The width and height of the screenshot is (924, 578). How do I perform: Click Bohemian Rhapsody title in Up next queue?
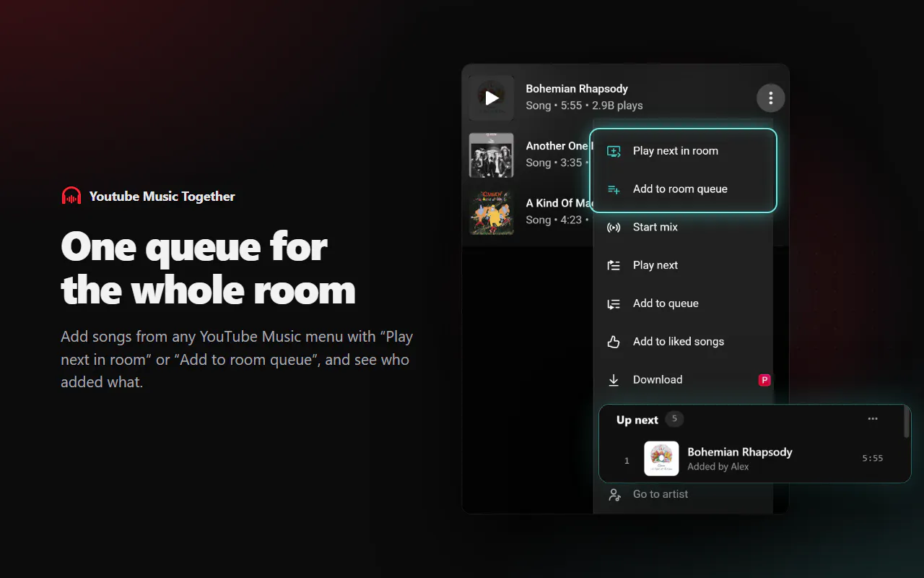tap(740, 452)
